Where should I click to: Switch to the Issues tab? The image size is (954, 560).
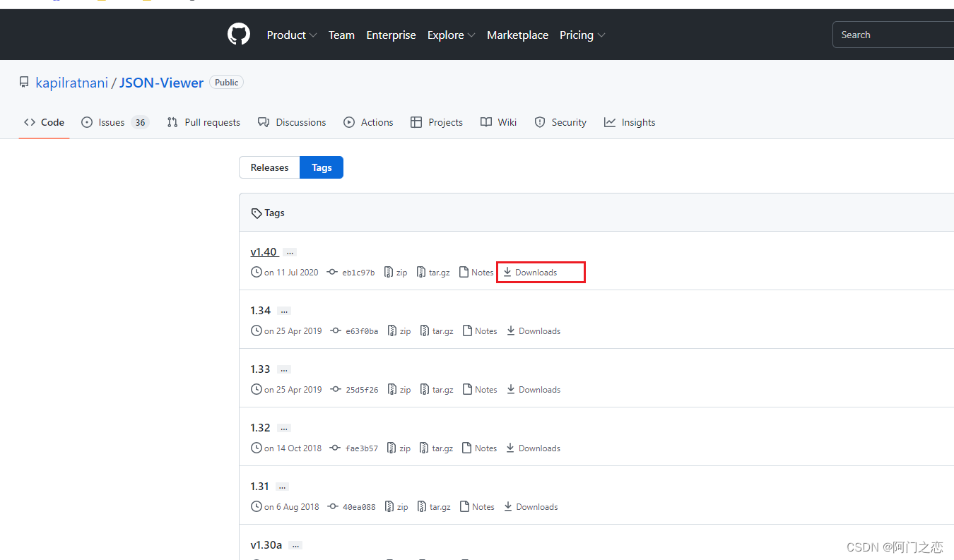pyautogui.click(x=115, y=122)
